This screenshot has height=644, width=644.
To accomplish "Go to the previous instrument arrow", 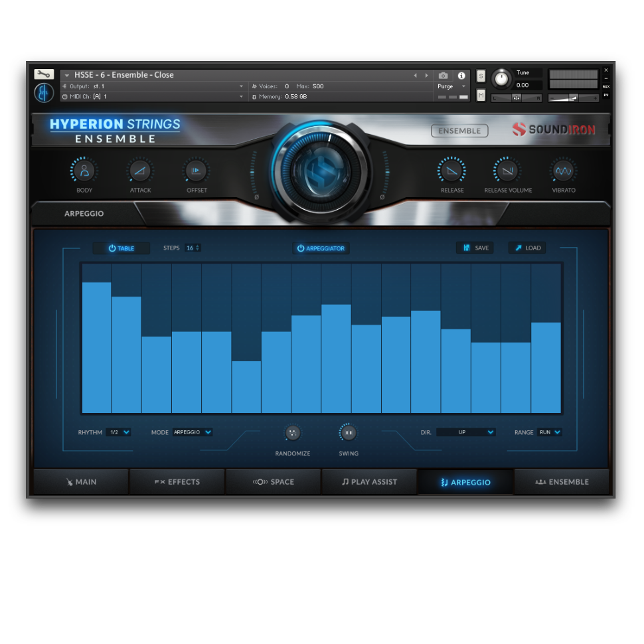I will (415, 76).
